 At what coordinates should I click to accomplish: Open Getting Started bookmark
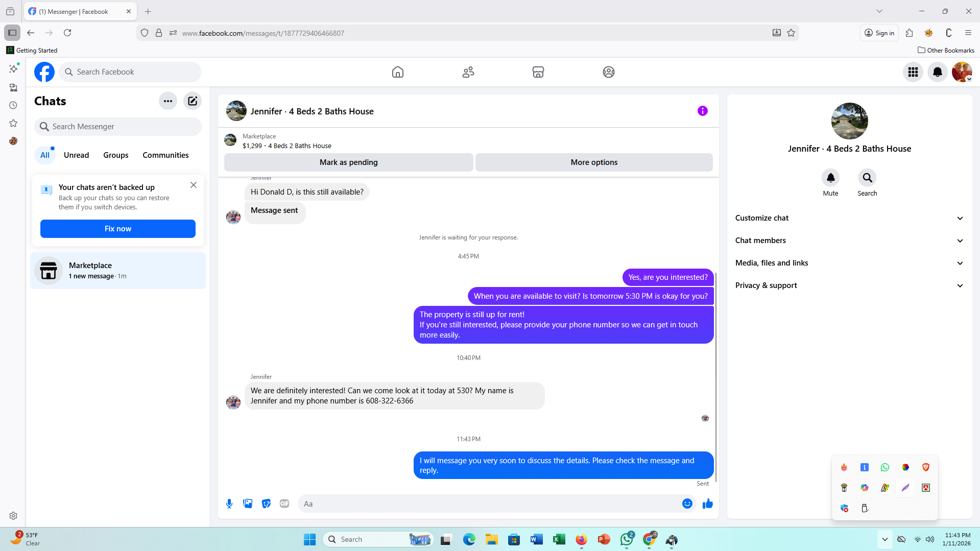32,50
